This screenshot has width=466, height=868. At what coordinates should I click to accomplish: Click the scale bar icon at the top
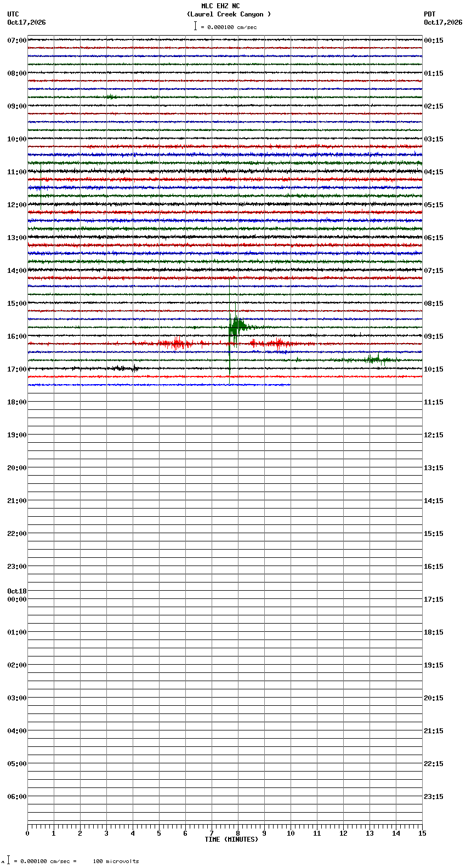coord(195,26)
